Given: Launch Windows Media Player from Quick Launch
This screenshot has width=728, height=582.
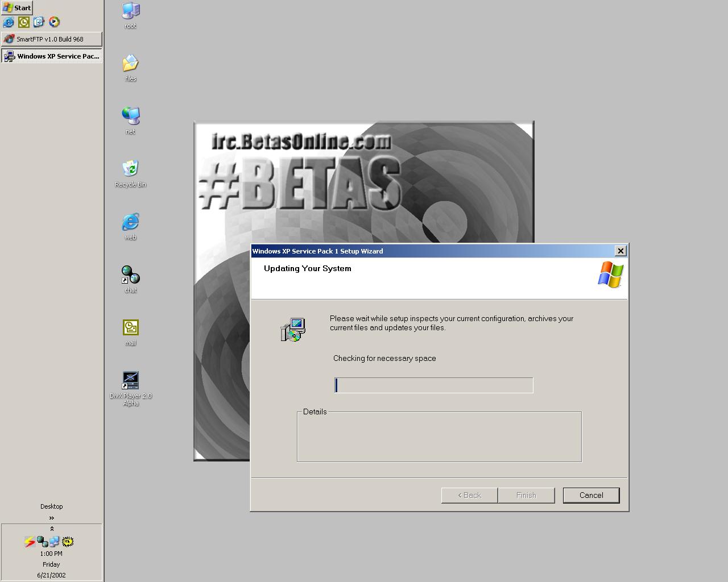Looking at the screenshot, I should pyautogui.click(x=54, y=22).
